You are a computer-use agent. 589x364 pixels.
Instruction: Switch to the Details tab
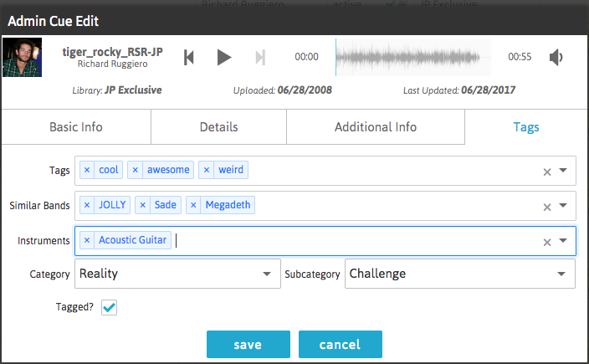click(218, 127)
